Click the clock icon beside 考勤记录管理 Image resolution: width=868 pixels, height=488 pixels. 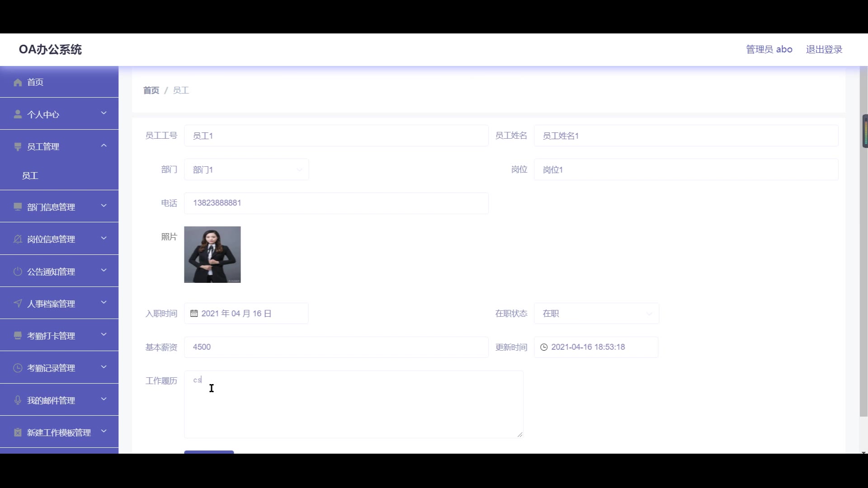point(18,368)
